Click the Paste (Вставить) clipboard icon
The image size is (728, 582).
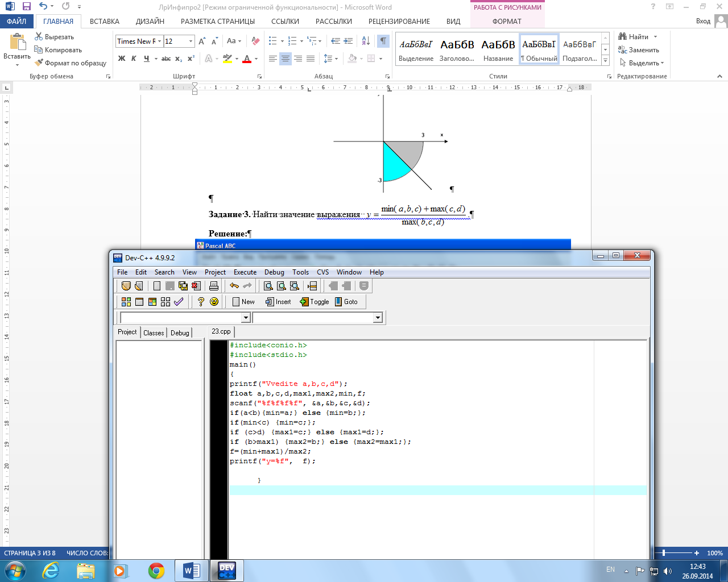pyautogui.click(x=18, y=43)
